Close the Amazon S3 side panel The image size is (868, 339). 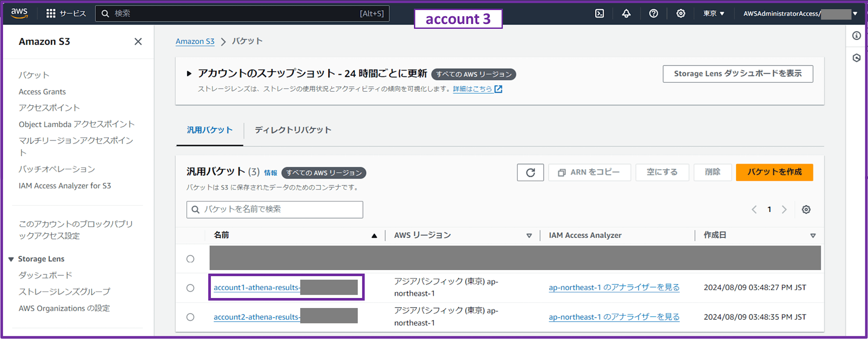pyautogui.click(x=138, y=41)
